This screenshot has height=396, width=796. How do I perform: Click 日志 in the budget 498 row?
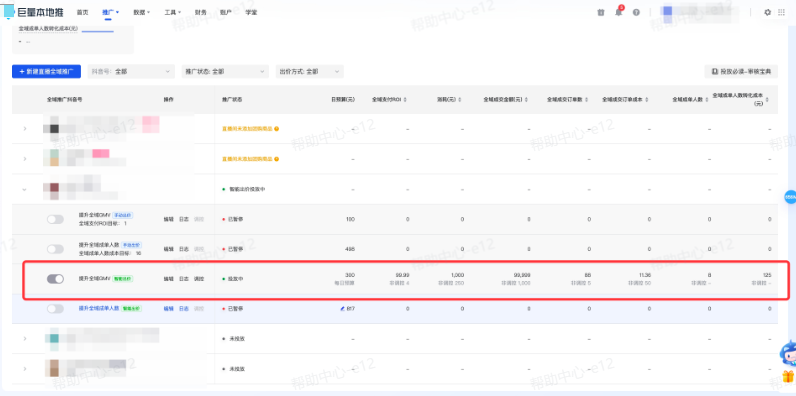[x=184, y=249]
